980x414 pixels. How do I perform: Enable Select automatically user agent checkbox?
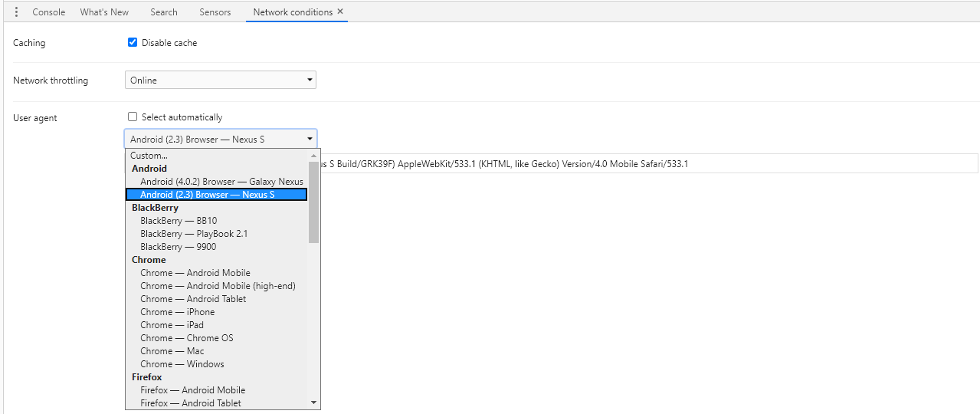(x=133, y=117)
